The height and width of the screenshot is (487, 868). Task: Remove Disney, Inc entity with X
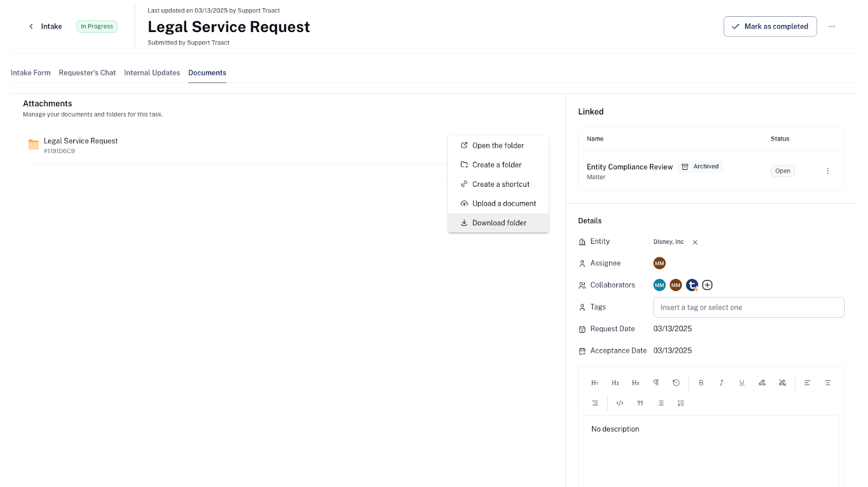tap(695, 242)
